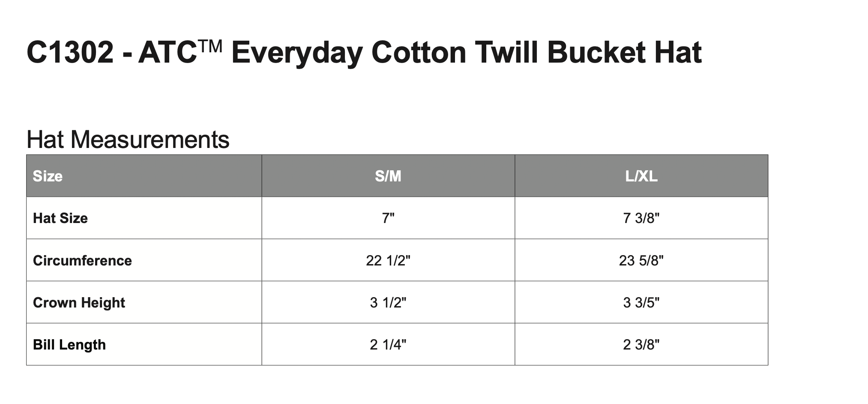Select the 23 5/8" circumference value
The image size is (868, 404).
[641, 260]
